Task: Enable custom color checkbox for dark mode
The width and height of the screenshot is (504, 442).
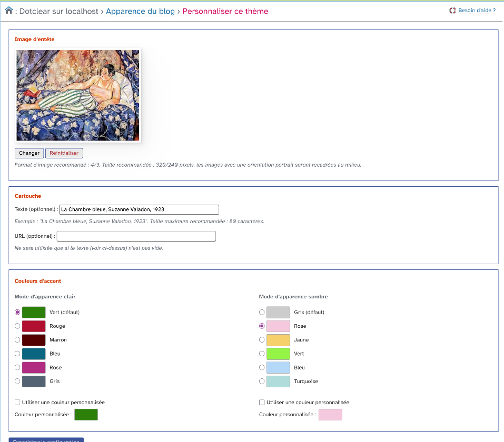Action: [x=262, y=403]
